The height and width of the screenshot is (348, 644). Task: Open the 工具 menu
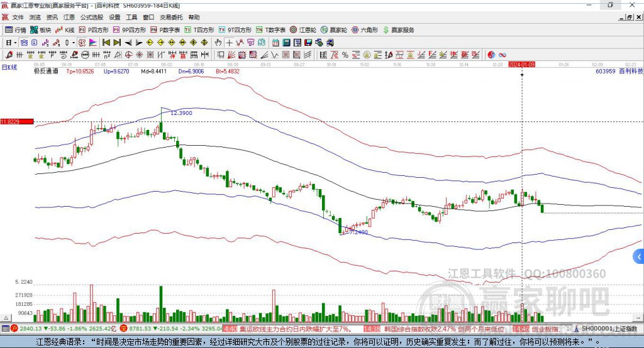coord(131,17)
